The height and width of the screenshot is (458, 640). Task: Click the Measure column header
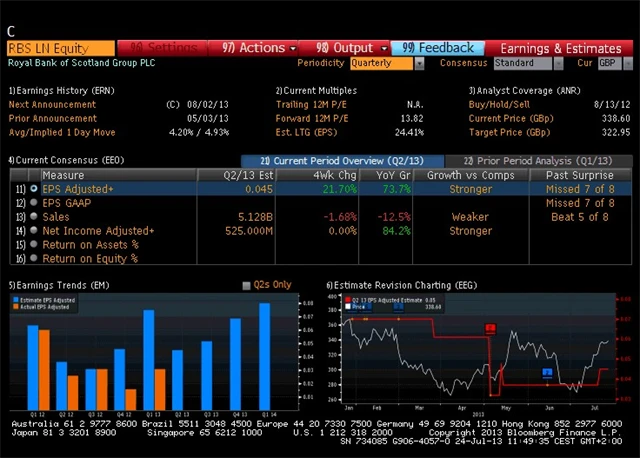(118, 175)
